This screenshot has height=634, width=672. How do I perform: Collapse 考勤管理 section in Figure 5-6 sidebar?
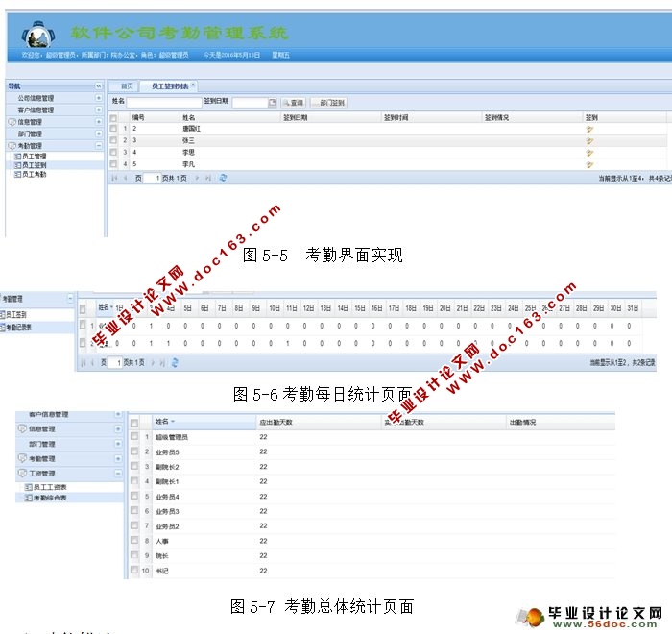tap(70, 298)
